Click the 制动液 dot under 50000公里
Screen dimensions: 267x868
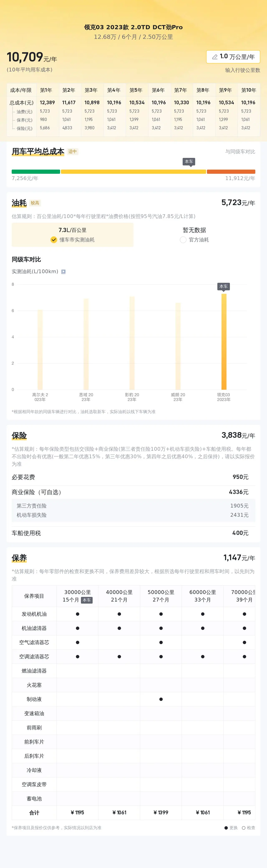point(161,699)
